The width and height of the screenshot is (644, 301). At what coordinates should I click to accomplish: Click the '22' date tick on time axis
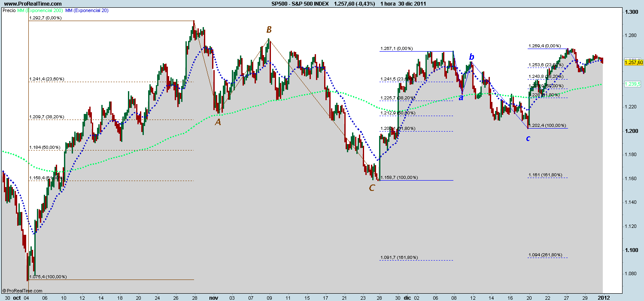[548, 297]
